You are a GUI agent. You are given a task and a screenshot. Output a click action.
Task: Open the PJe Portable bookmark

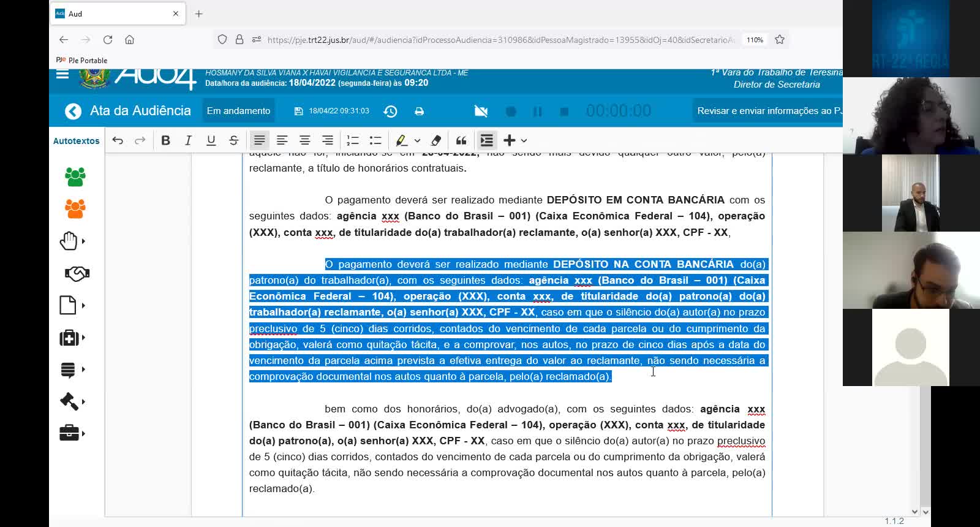coord(81,60)
